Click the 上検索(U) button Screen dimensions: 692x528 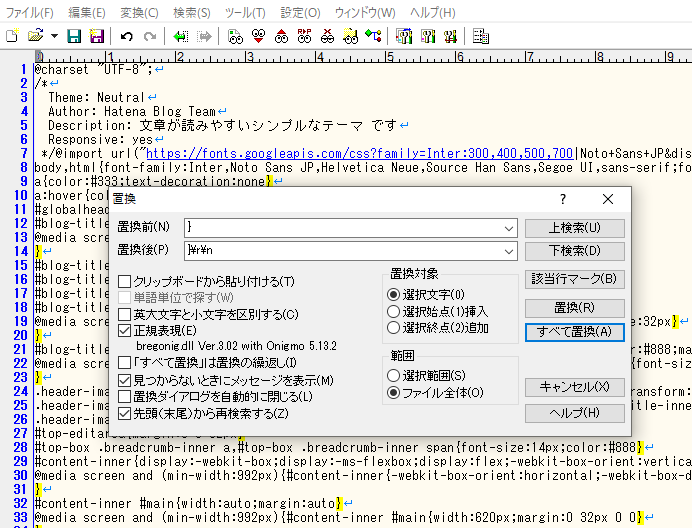575,228
